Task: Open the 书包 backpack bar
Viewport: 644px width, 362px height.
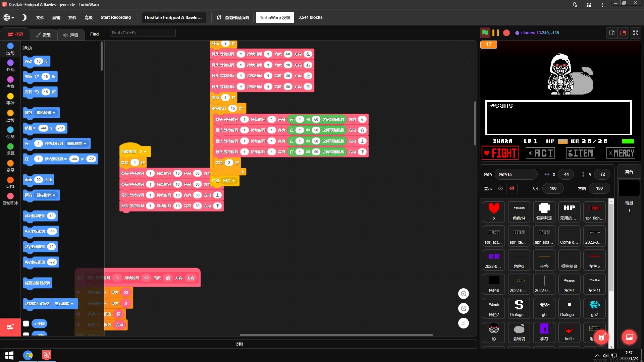Action: [238, 344]
